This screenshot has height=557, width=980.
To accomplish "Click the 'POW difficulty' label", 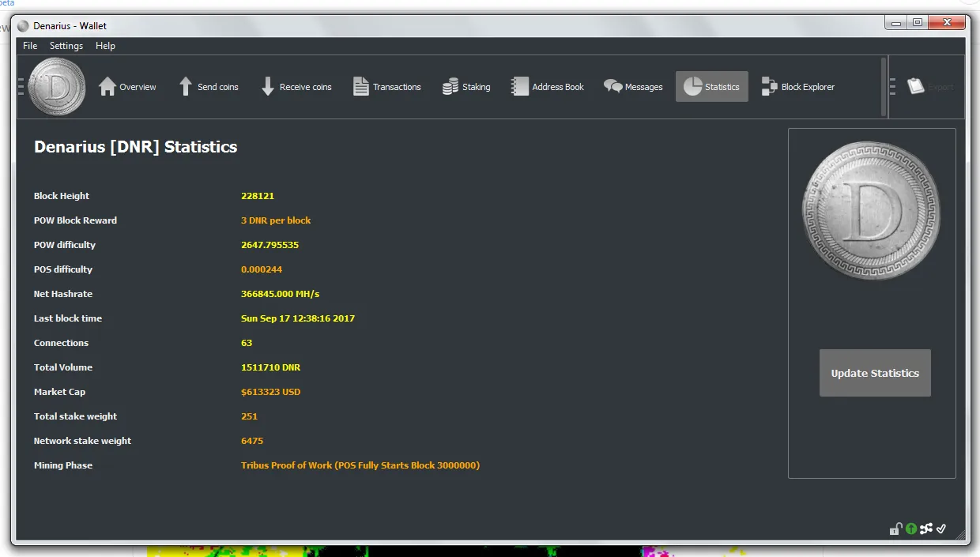I will 65,245.
